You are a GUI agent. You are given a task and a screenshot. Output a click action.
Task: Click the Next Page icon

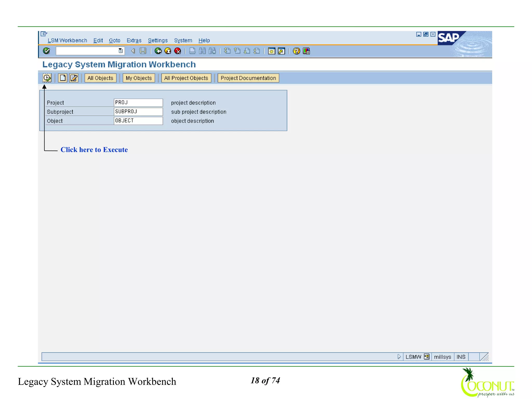click(247, 51)
